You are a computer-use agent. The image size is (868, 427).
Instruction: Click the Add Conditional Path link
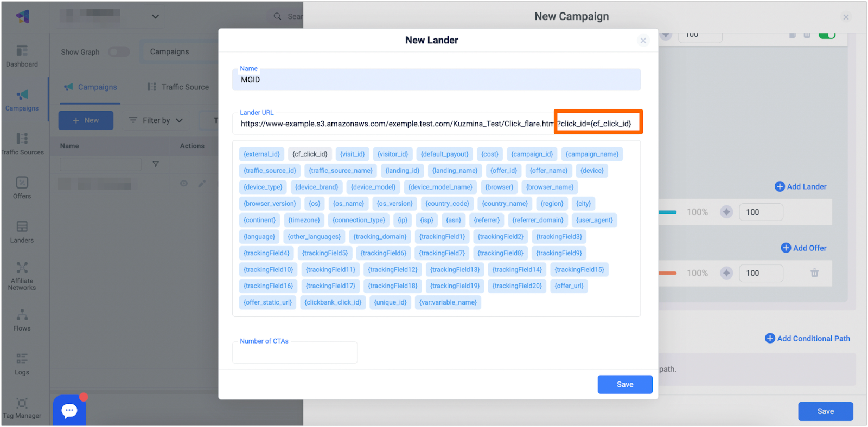[x=807, y=338]
